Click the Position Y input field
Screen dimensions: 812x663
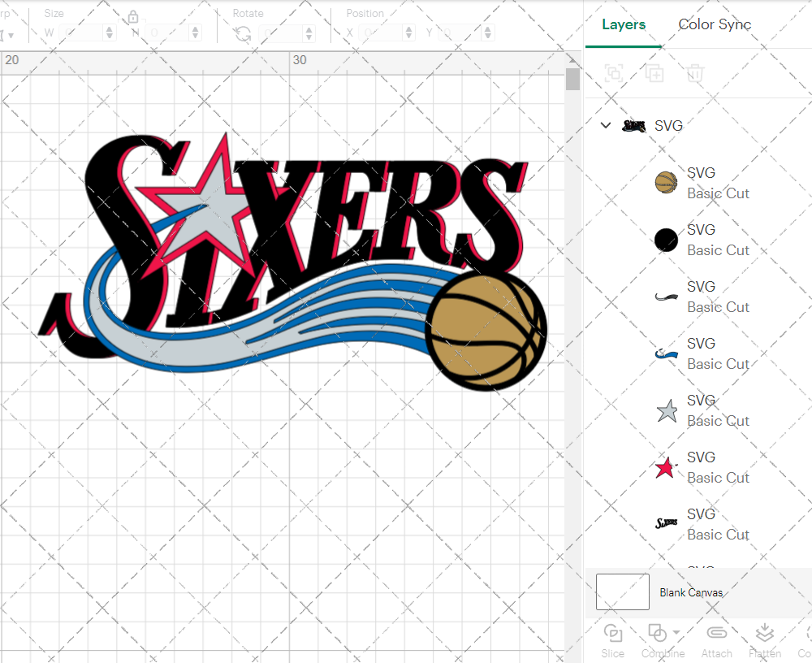(x=460, y=32)
